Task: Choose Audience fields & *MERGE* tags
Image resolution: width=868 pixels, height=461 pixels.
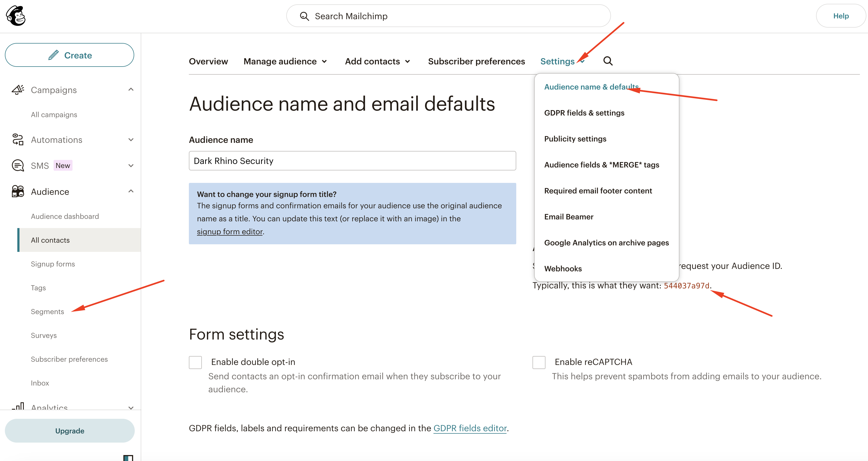Action: coord(601,165)
